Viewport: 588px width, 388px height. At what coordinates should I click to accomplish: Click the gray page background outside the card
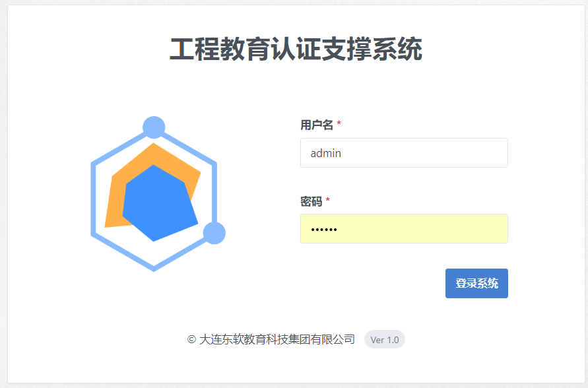pyautogui.click(x=3, y=198)
